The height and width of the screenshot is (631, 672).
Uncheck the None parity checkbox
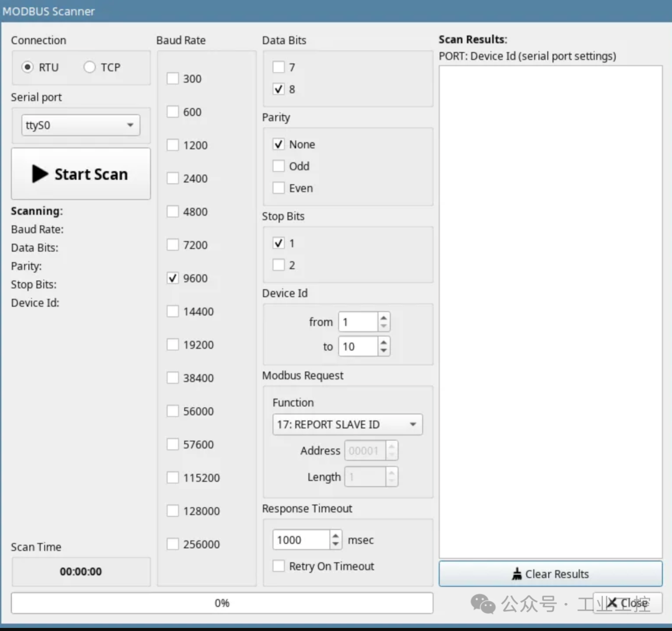(x=279, y=144)
